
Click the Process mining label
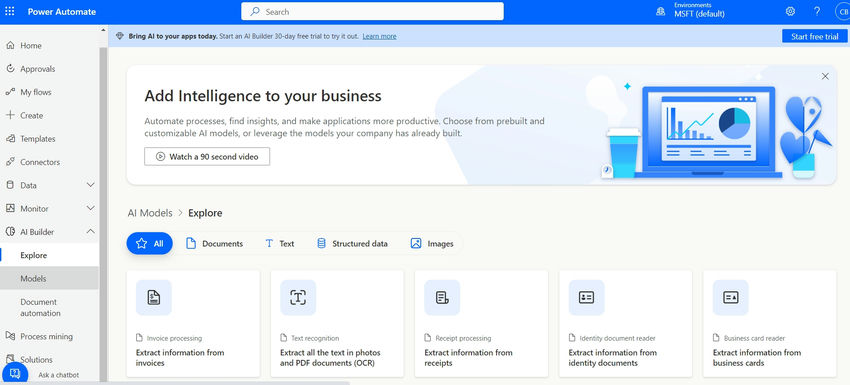tap(46, 336)
